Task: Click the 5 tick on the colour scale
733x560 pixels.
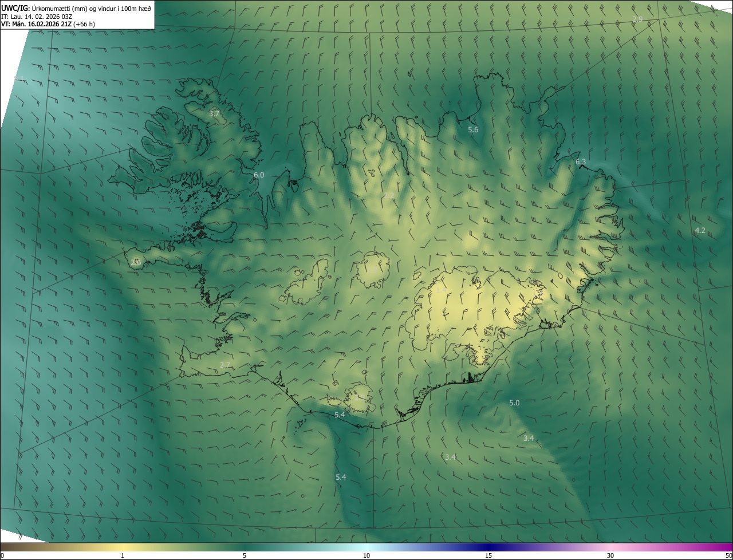Action: pos(245,555)
